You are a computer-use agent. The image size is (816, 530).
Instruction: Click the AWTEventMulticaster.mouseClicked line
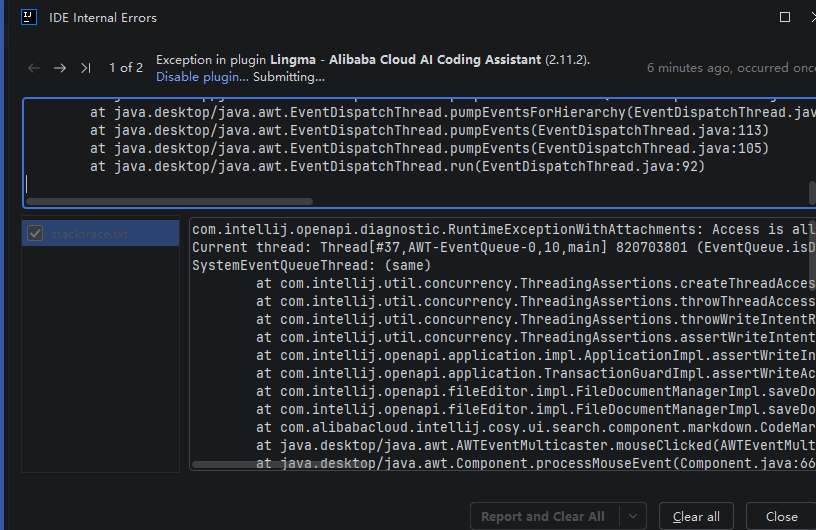coord(536,446)
